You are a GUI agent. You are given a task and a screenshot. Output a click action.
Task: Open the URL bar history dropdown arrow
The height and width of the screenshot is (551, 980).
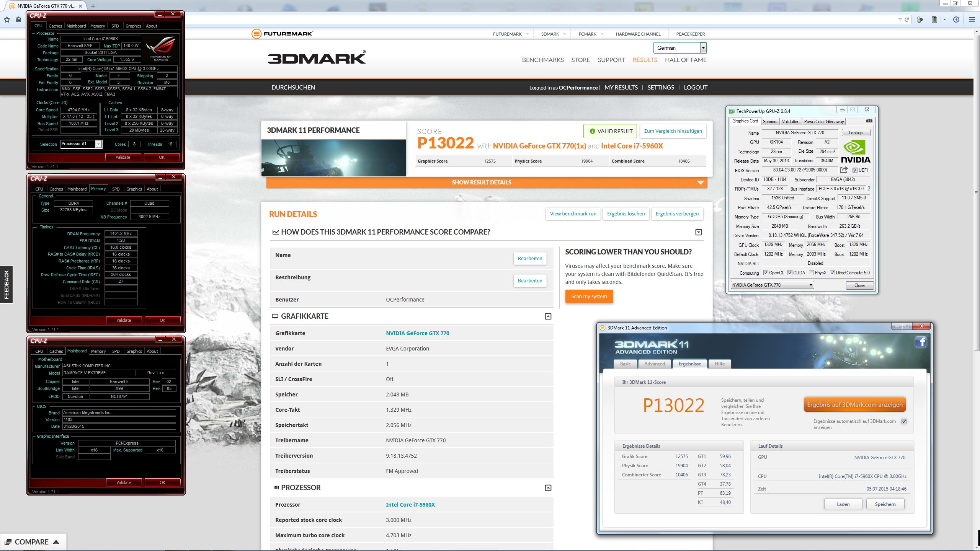[900, 20]
